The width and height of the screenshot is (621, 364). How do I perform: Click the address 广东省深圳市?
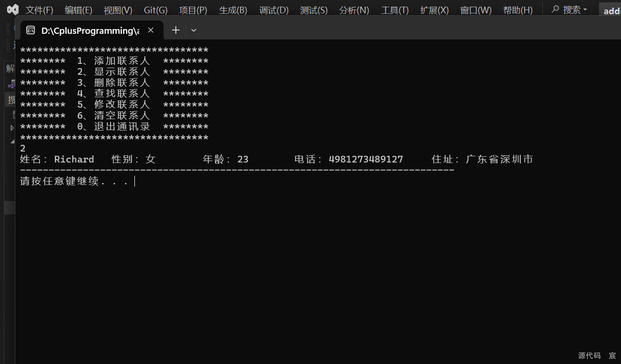[499, 159]
